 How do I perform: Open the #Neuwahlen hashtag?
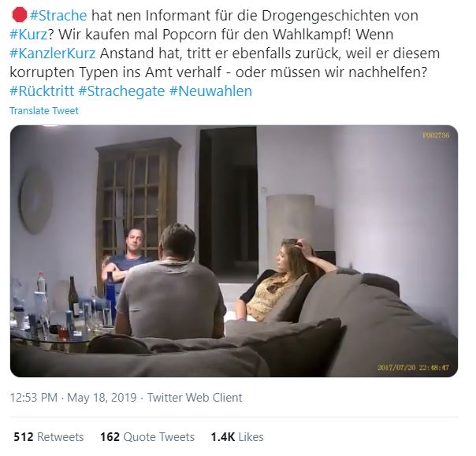(210, 91)
